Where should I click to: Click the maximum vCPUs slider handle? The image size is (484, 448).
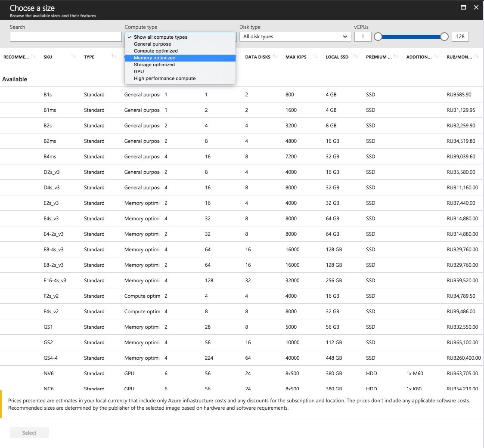pos(444,37)
